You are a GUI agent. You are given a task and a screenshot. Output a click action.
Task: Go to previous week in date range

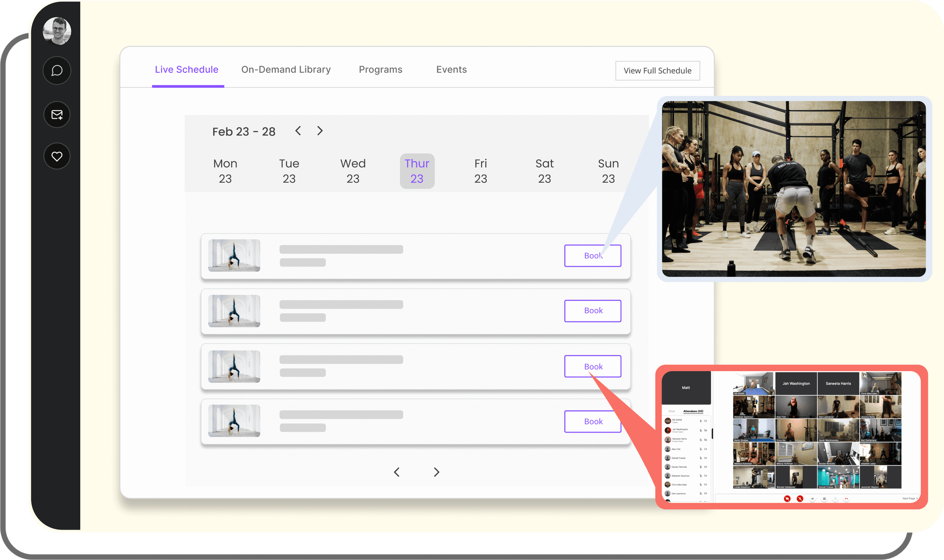[x=298, y=131]
